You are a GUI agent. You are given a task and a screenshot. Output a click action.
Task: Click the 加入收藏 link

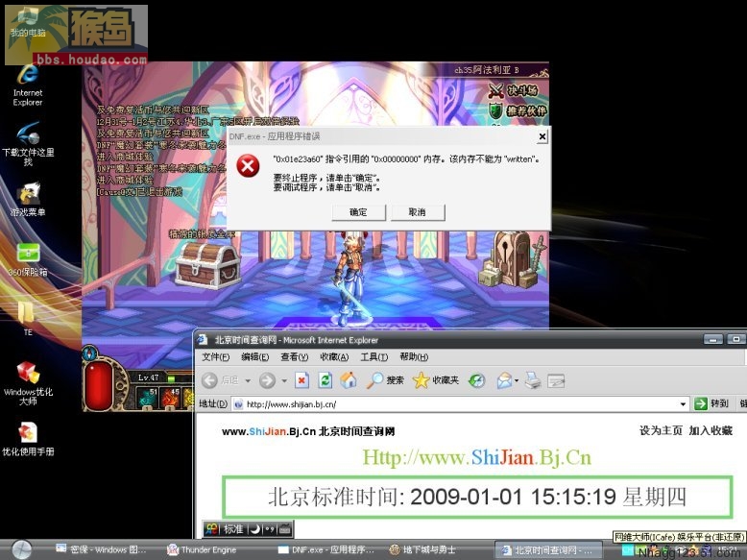711,431
